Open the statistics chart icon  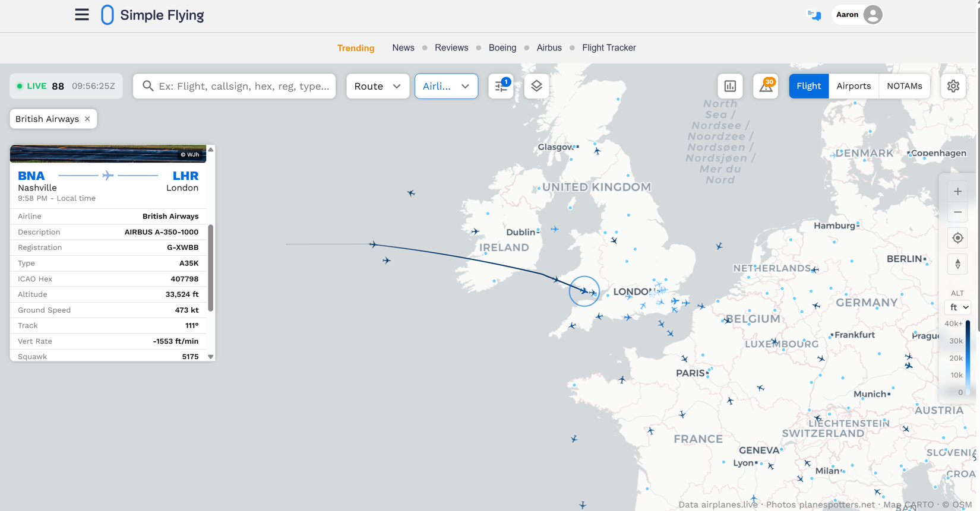tap(730, 86)
